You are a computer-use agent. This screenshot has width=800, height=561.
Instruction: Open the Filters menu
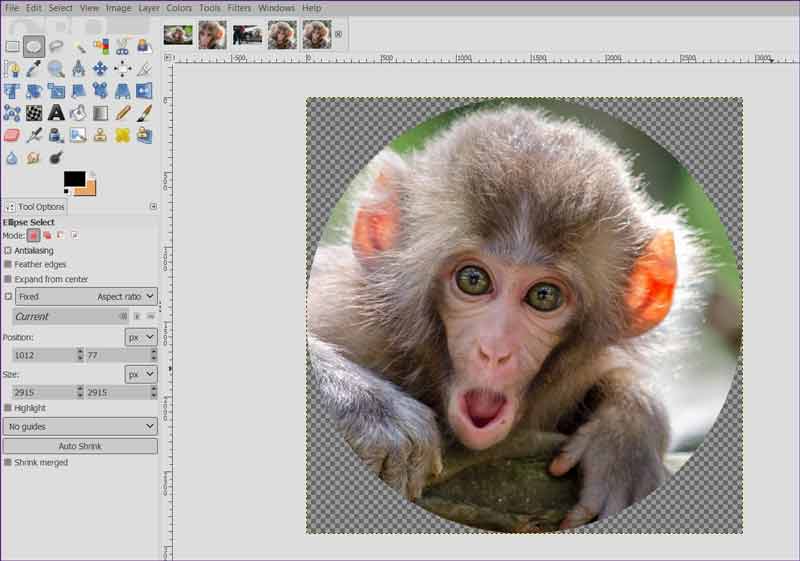pyautogui.click(x=239, y=8)
